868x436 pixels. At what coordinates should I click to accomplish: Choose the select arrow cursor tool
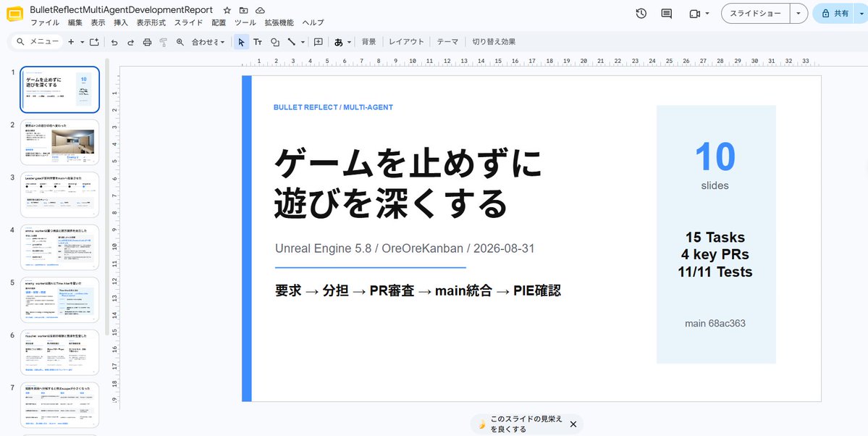pos(241,41)
